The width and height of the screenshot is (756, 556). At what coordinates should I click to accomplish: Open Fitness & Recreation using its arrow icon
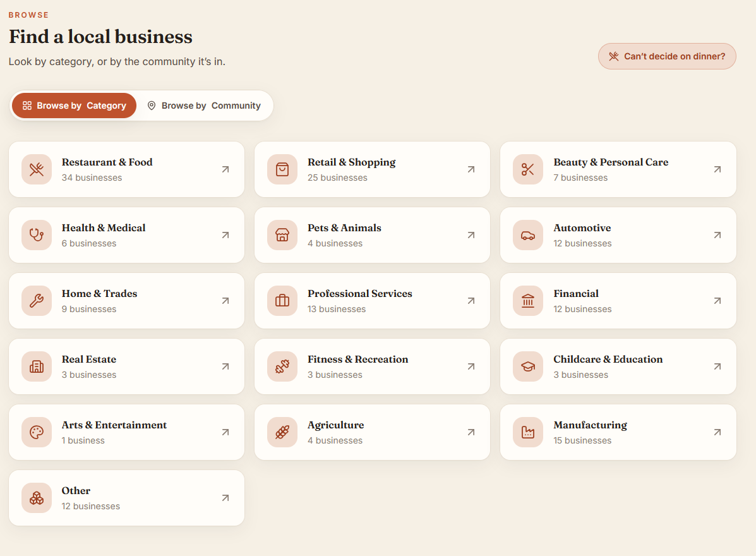(x=471, y=366)
